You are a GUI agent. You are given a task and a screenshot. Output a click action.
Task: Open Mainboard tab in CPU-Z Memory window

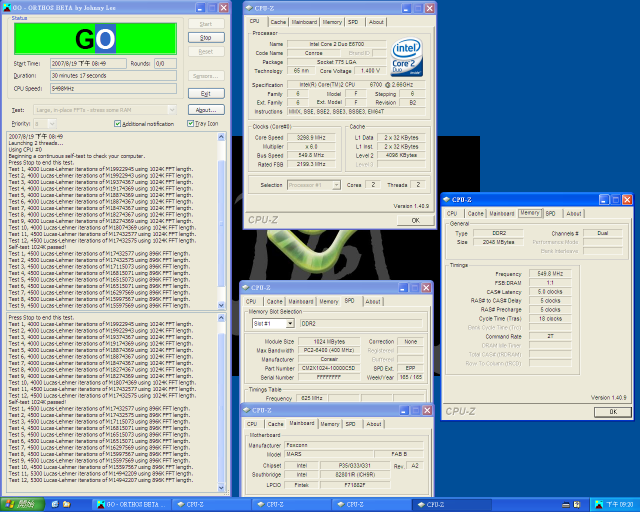502,214
